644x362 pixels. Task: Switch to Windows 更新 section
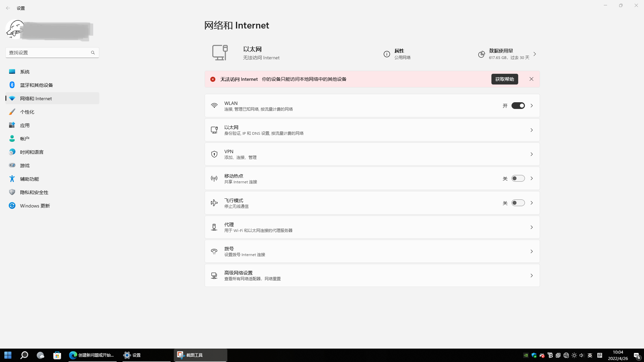click(35, 205)
